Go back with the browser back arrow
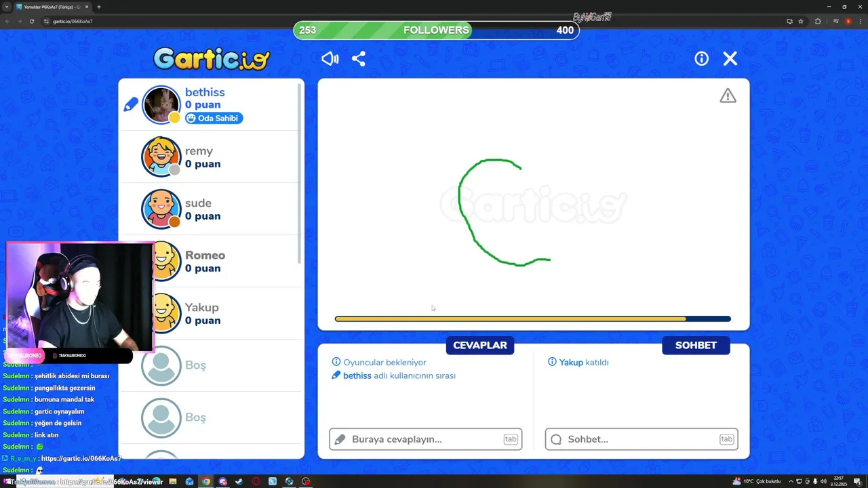Screen dimensions: 868x488 (x=7, y=21)
